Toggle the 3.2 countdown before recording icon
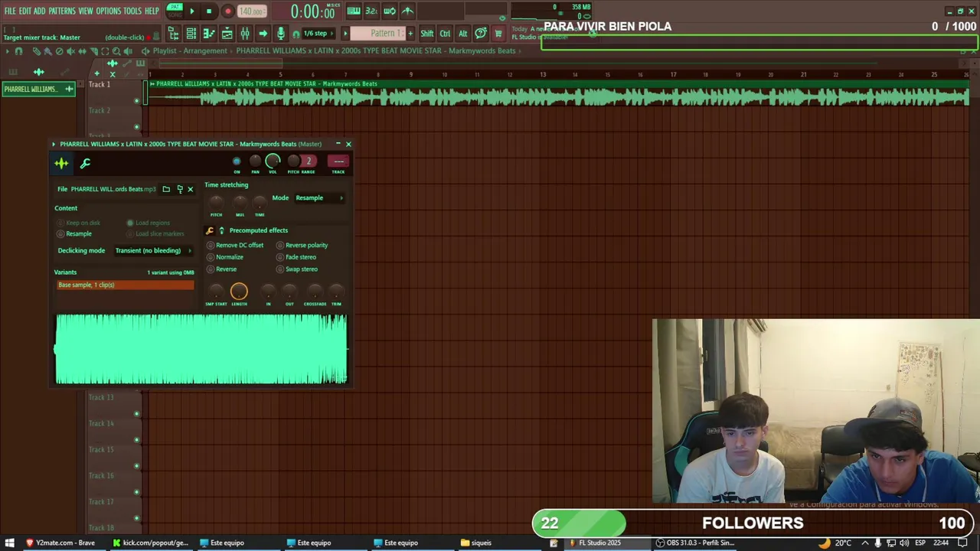This screenshot has width=980, height=551. click(371, 11)
